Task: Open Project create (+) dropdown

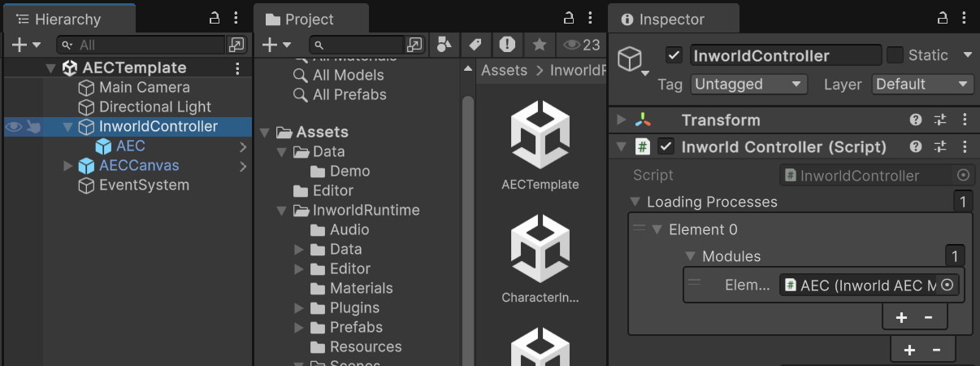Action: (276, 45)
